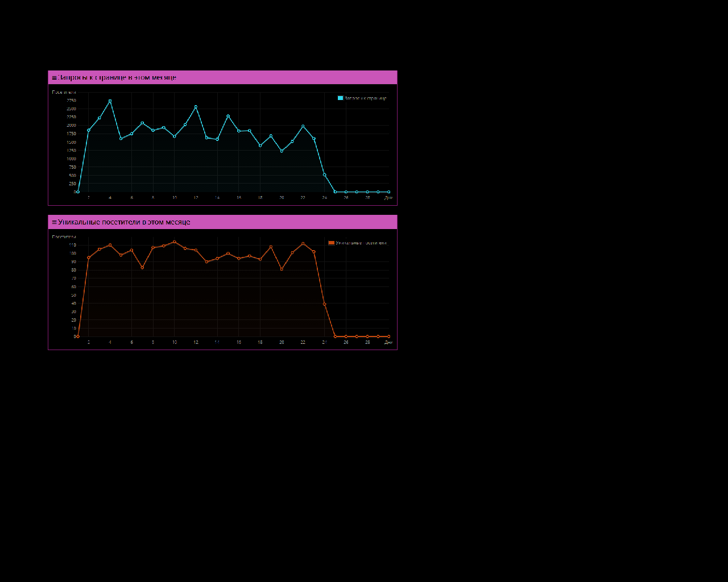
Task: Toggle the 'Уникальные посетители' legend label
Action: [x=361, y=243]
